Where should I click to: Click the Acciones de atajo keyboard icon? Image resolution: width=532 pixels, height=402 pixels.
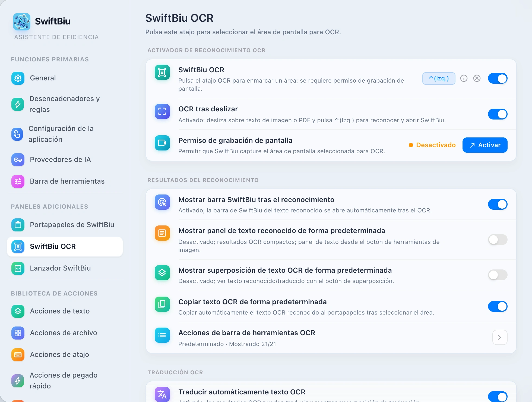click(x=18, y=355)
